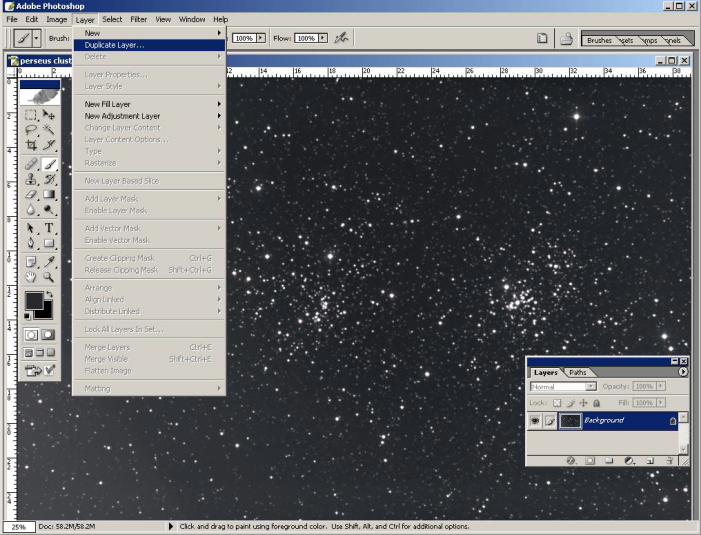The width and height of the screenshot is (701, 535).
Task: Select the Type tool
Action: (x=49, y=227)
